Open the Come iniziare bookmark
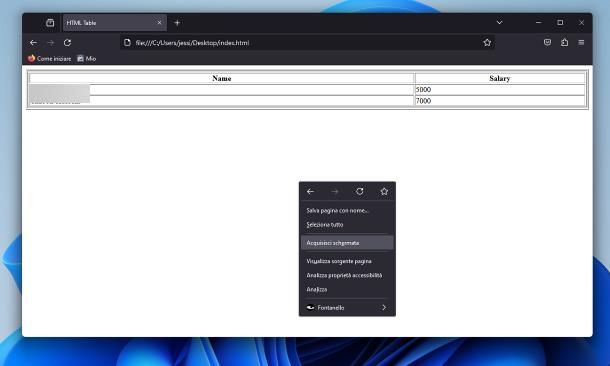This screenshot has width=610, height=366. pyautogui.click(x=49, y=59)
